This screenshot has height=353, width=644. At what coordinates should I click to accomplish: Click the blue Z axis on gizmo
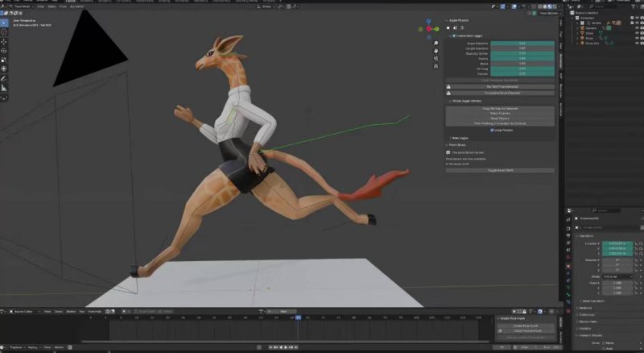pyautogui.click(x=428, y=21)
